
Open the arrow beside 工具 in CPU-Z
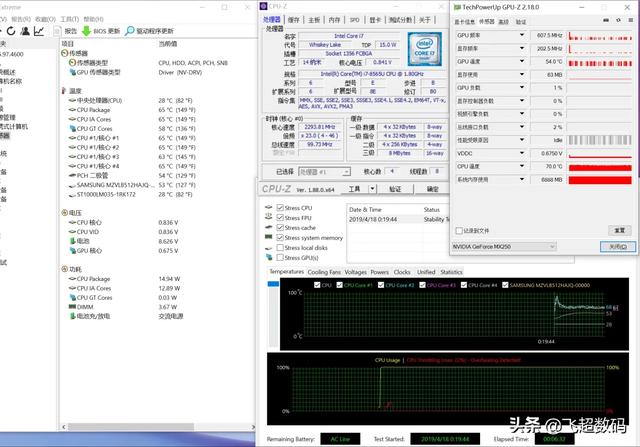point(372,189)
